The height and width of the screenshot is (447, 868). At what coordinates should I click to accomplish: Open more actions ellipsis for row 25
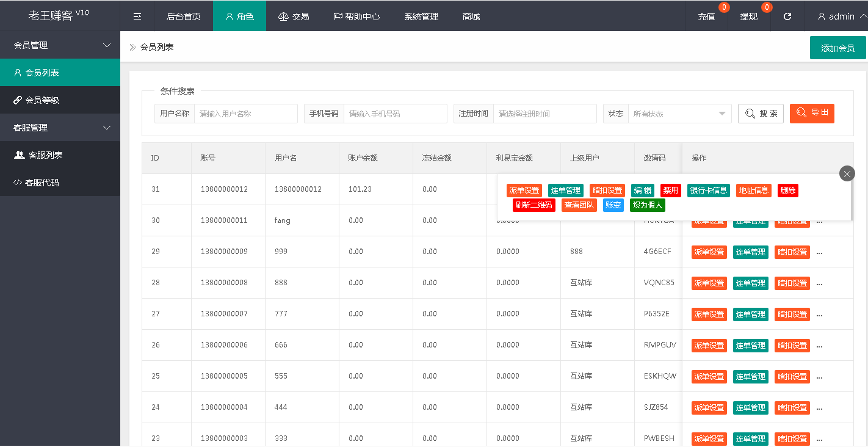(x=819, y=377)
